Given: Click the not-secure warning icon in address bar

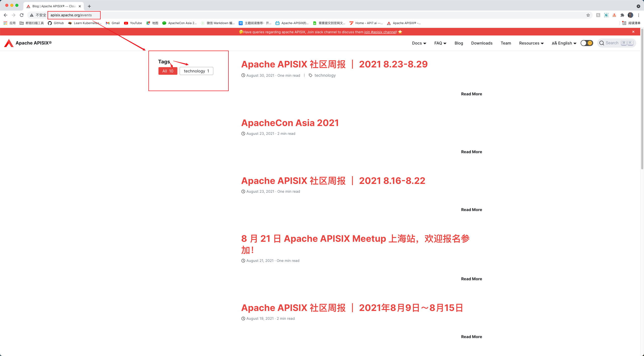Looking at the screenshot, I should (x=32, y=15).
